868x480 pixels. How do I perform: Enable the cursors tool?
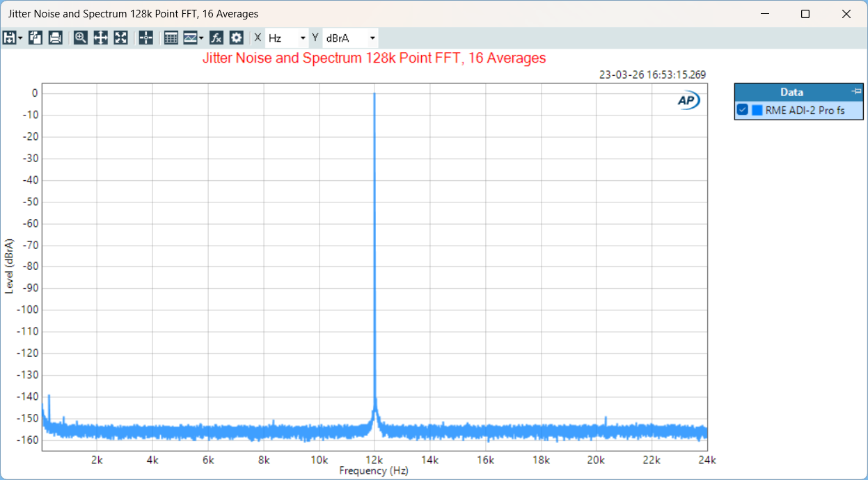coord(145,38)
